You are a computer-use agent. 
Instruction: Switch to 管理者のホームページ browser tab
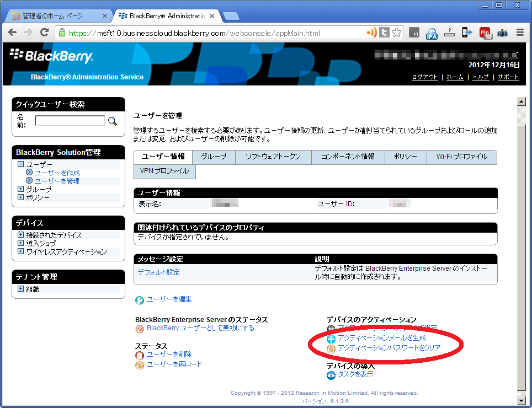tap(60, 15)
